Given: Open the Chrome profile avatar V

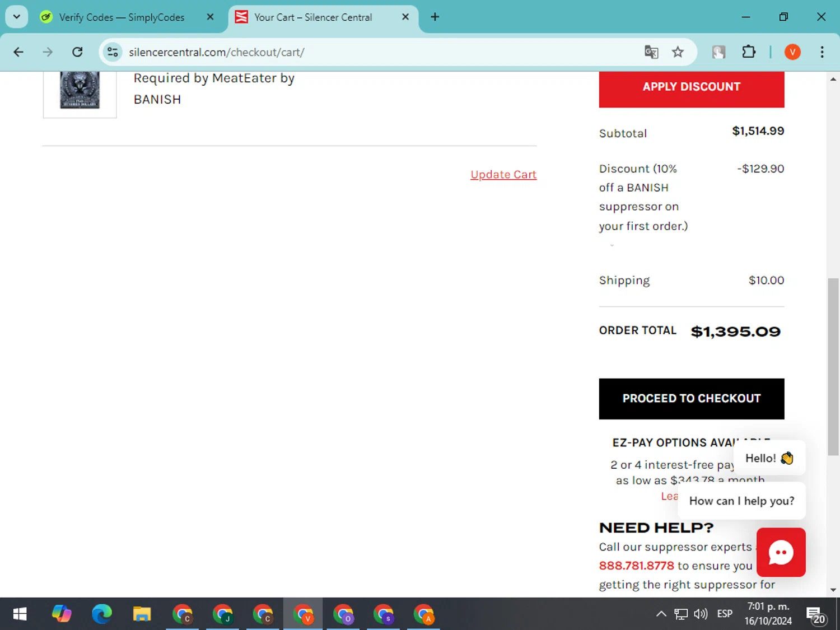Looking at the screenshot, I should (792, 52).
